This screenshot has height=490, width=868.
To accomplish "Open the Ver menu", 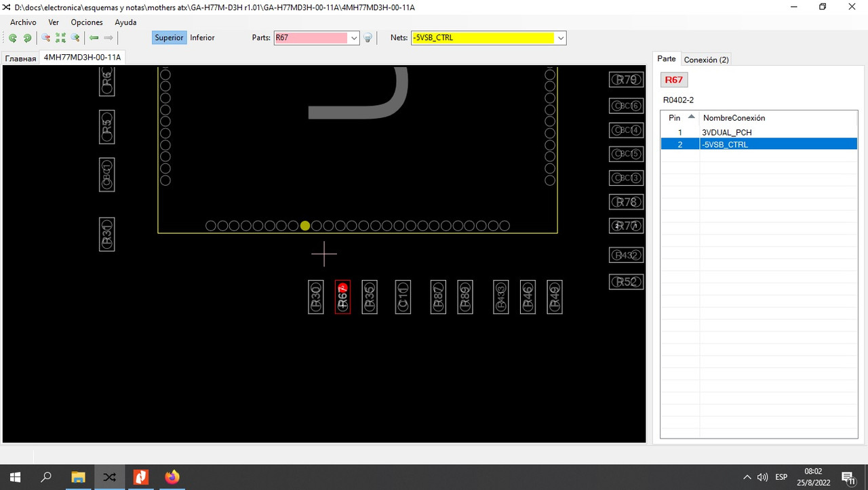I will coord(54,22).
